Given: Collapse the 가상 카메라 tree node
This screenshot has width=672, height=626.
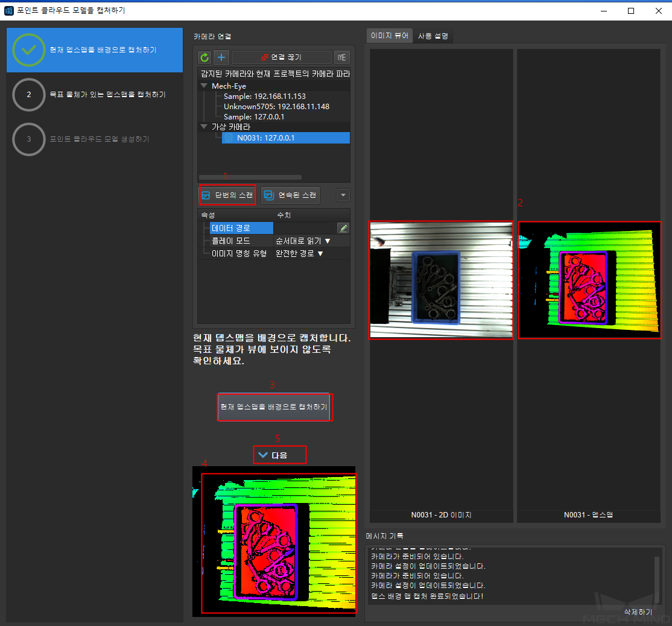Looking at the screenshot, I should point(204,127).
